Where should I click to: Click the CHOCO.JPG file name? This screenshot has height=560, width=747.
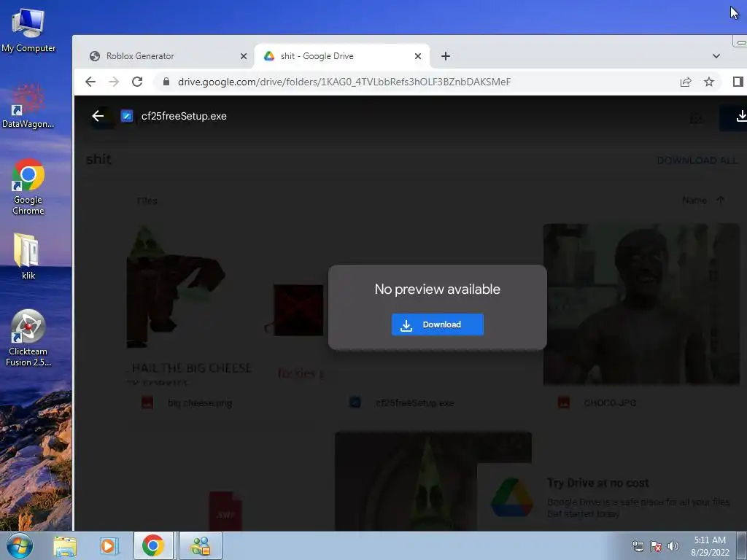click(610, 402)
